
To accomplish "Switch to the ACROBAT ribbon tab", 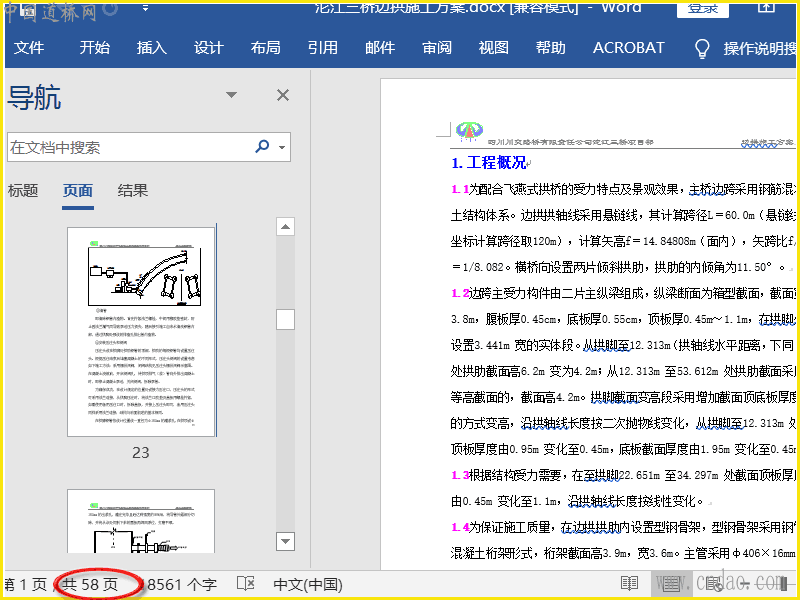I will pyautogui.click(x=629, y=48).
